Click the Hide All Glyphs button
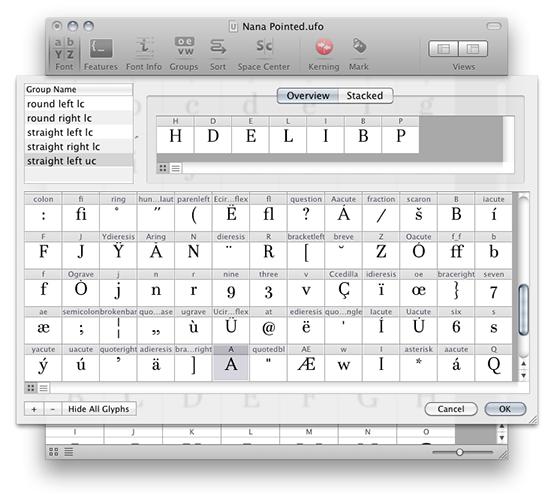This screenshot has height=499, width=557. (99, 409)
